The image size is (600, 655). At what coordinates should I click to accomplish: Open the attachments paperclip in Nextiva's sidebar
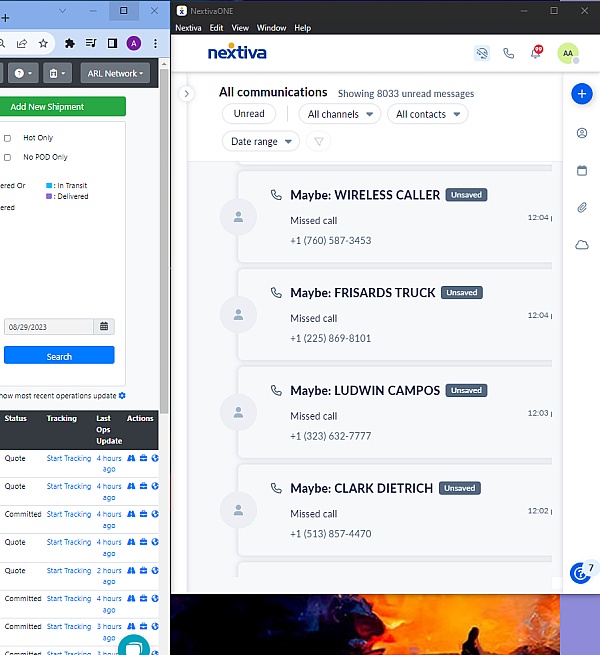[582, 208]
